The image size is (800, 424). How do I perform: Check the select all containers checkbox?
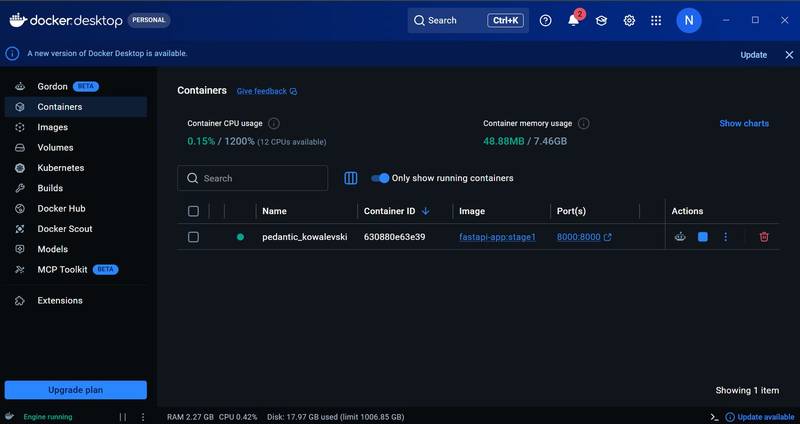tap(193, 211)
